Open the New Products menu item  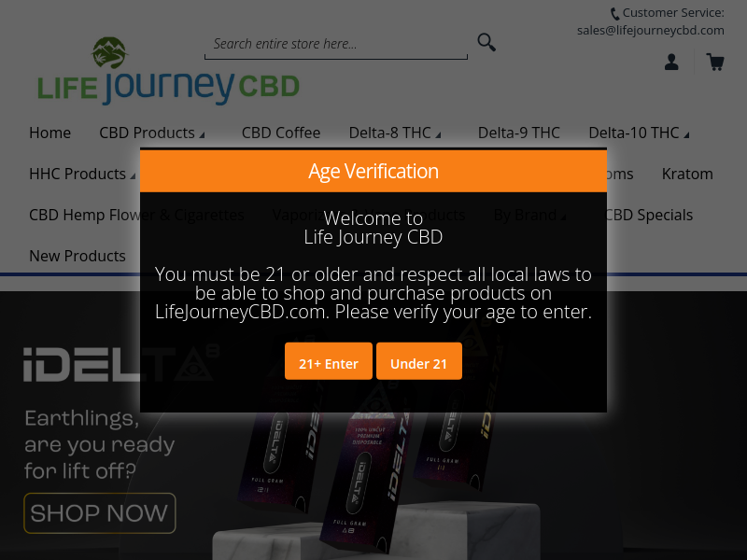[78, 256]
